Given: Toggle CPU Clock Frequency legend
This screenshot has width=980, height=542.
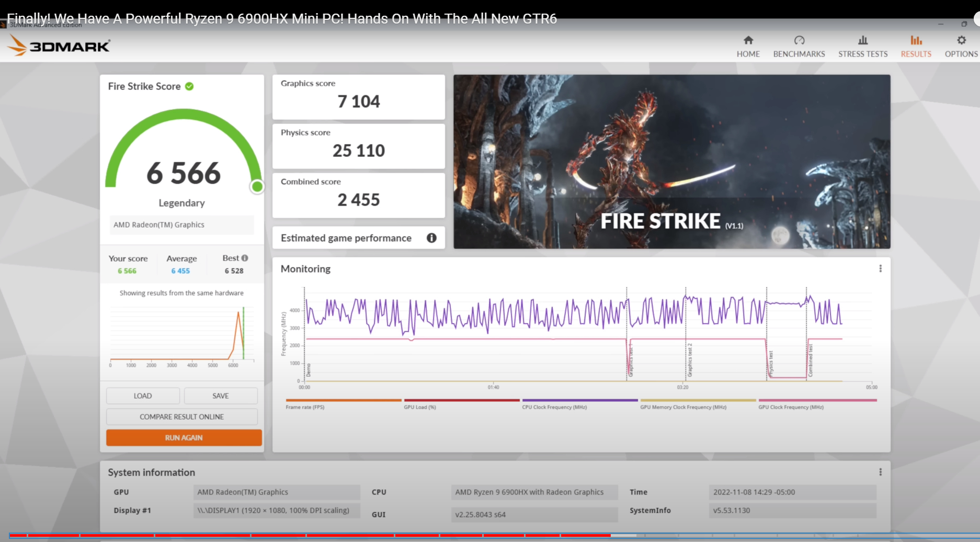Looking at the screenshot, I should point(580,404).
